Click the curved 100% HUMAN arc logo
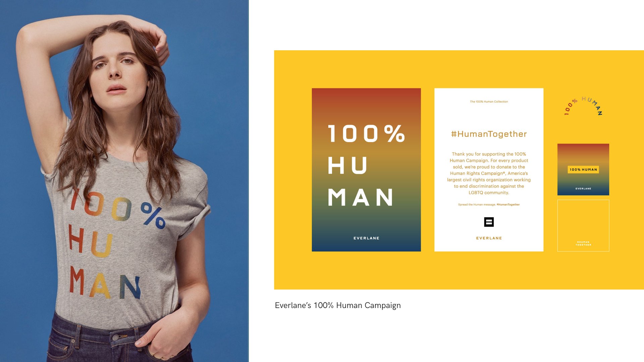This screenshot has height=362, width=644. tap(583, 106)
